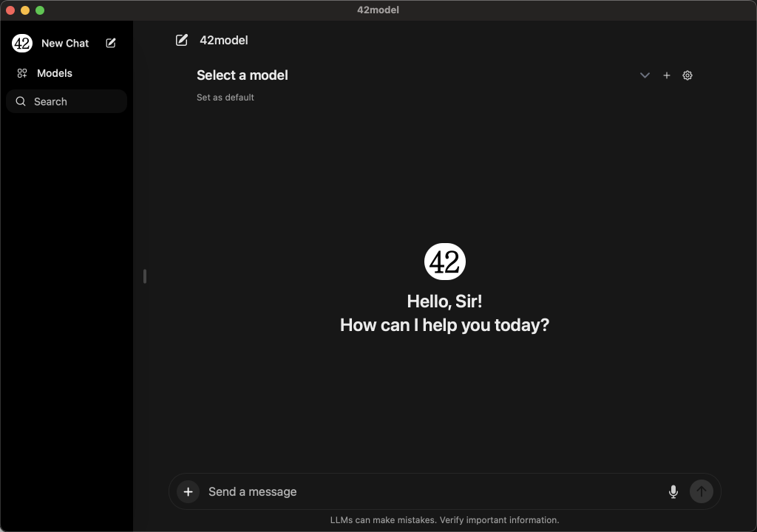Open the Models grid icon in sidebar

coord(22,73)
